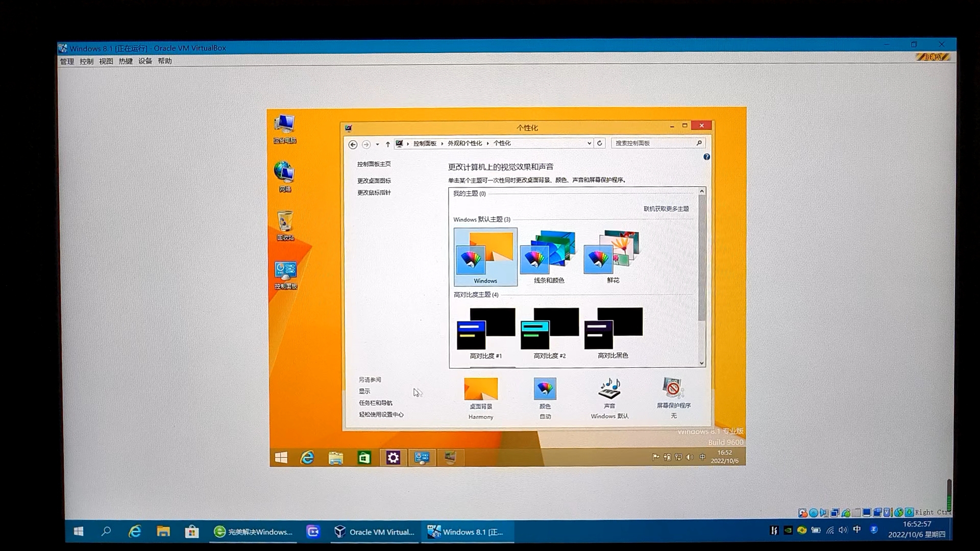Open Internet Explorer from the guest taskbar
The width and height of the screenshot is (980, 551).
[x=307, y=458]
